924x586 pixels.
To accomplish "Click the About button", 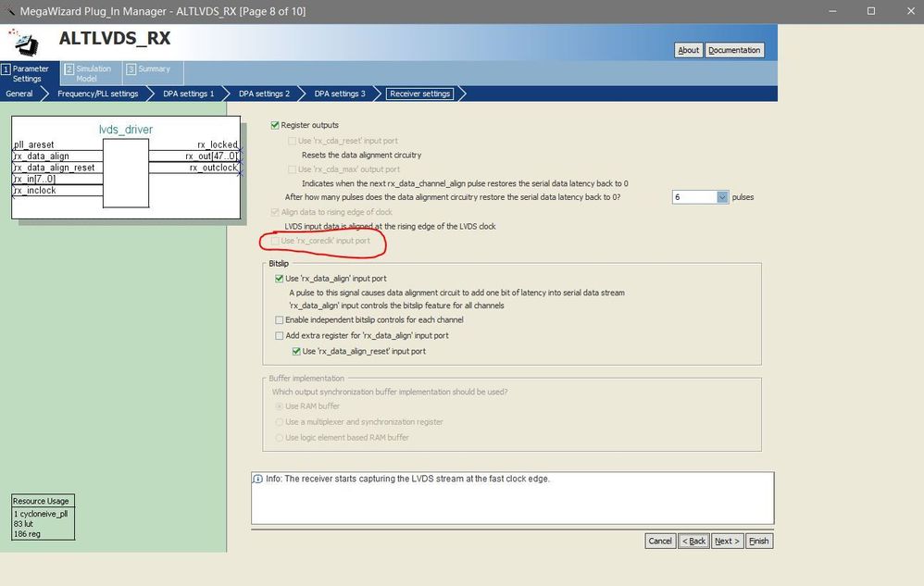I will coord(688,50).
